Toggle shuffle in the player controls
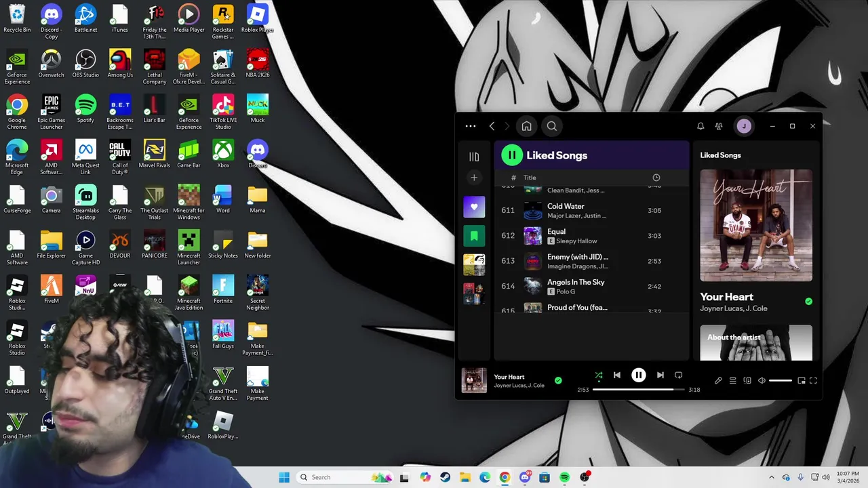 click(598, 375)
